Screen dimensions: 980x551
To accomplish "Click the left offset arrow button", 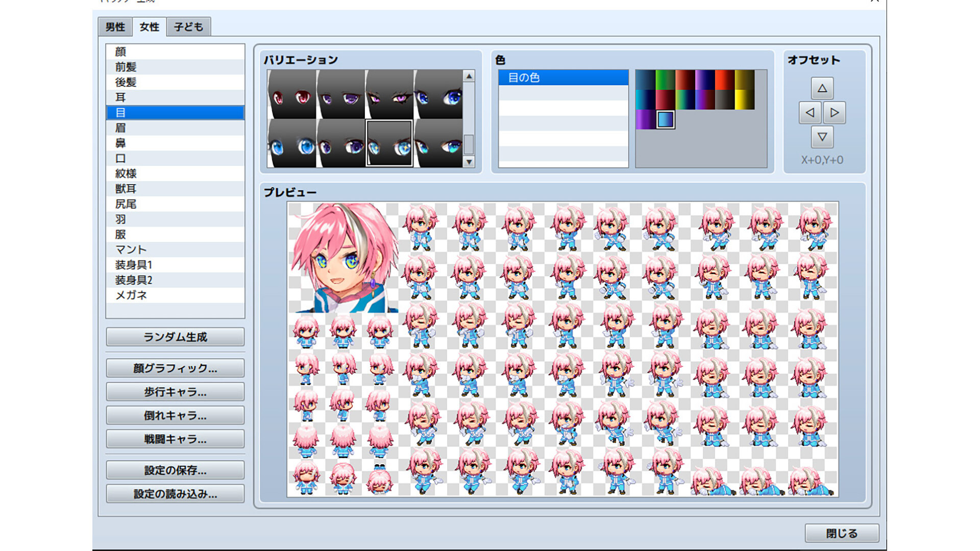I will (x=810, y=113).
